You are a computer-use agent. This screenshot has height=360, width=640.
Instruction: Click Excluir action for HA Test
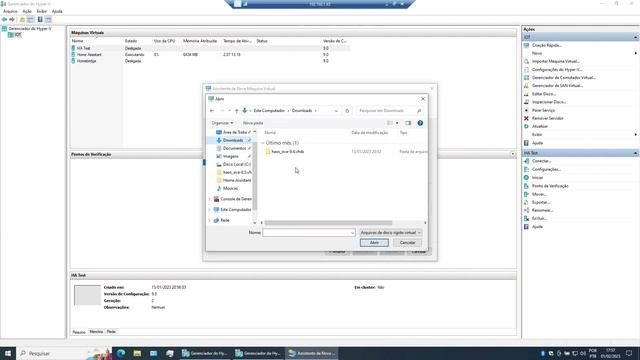coord(539,218)
